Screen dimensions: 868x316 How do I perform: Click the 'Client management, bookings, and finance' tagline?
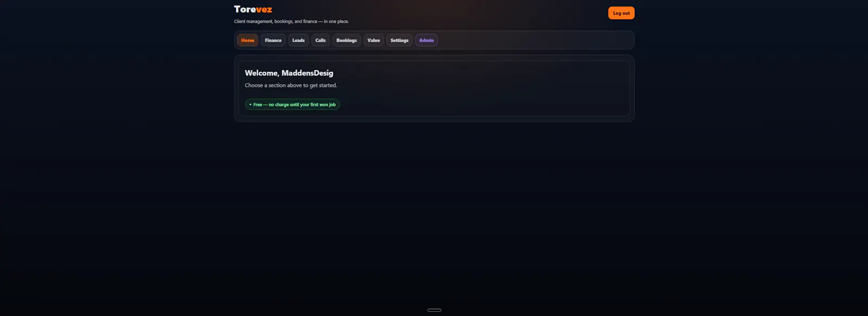pos(291,22)
